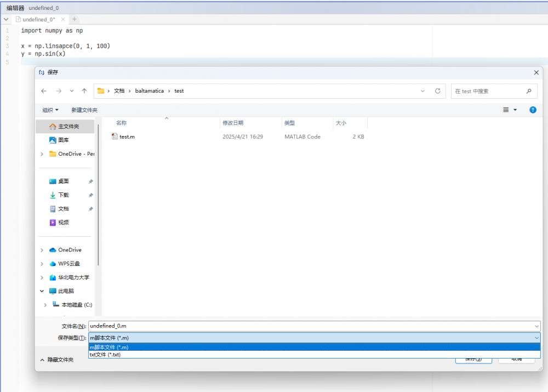Click the back navigation arrow

44,91
